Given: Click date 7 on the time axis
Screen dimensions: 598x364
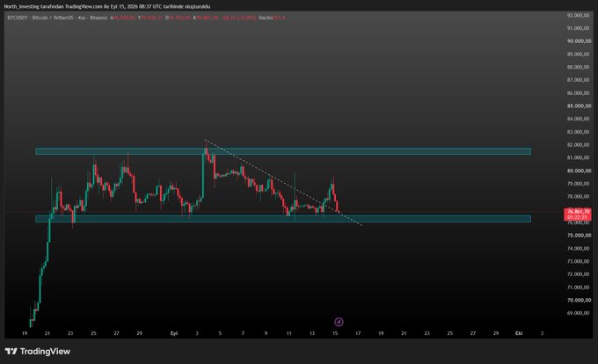Looking at the screenshot, I should (243, 333).
